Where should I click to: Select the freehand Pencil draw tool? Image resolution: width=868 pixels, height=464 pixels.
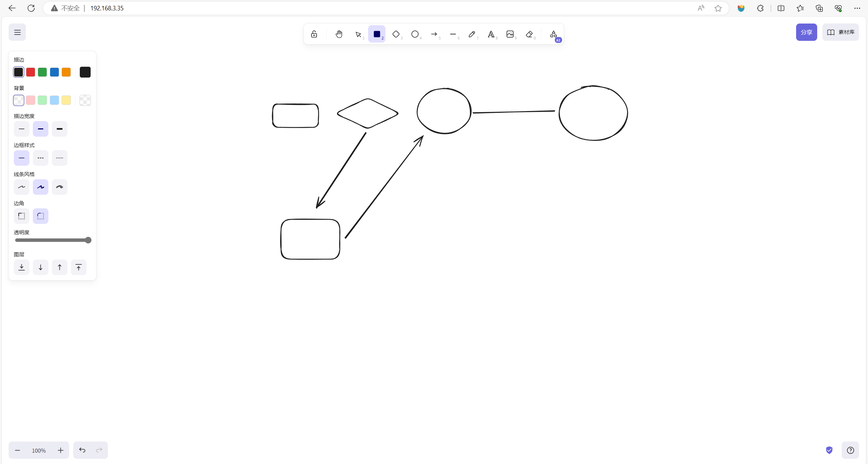pyautogui.click(x=472, y=34)
